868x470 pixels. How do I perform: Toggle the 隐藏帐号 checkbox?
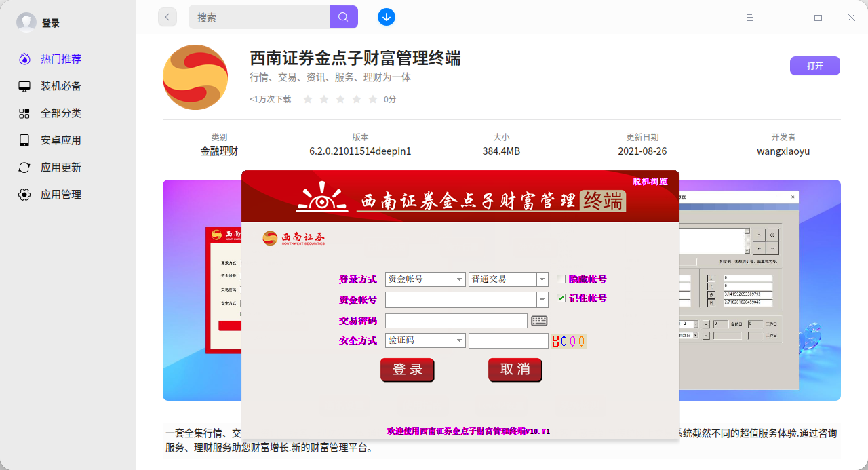[561, 279]
